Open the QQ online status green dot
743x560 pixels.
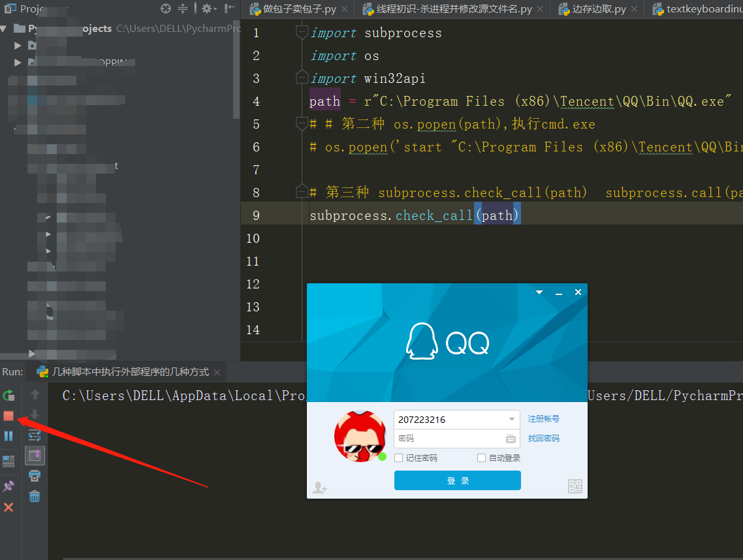383,457
